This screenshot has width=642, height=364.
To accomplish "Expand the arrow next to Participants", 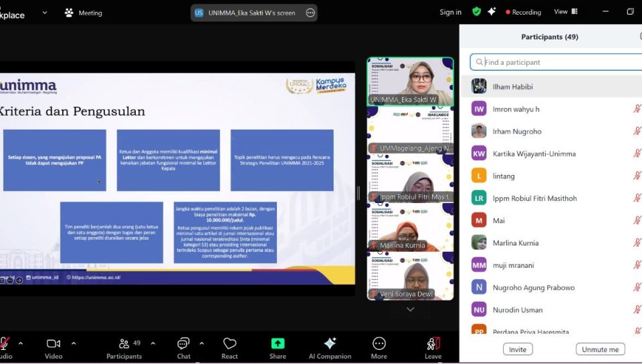I will point(152,343).
